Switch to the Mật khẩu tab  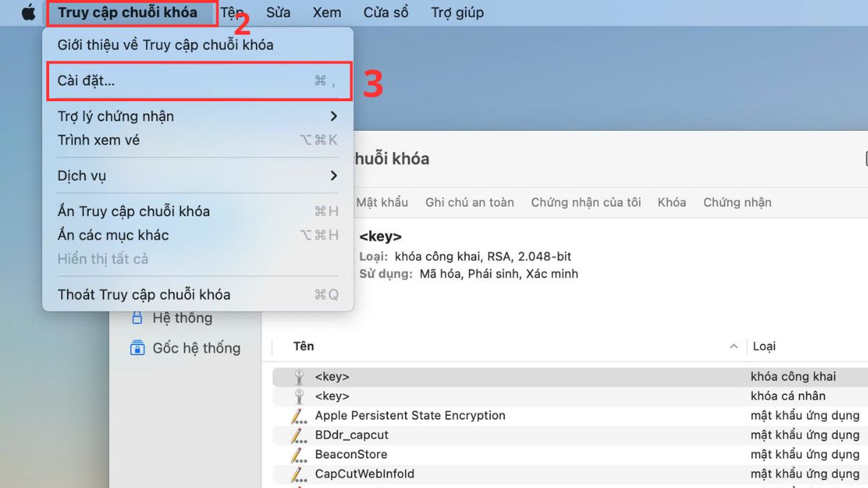[x=382, y=202]
